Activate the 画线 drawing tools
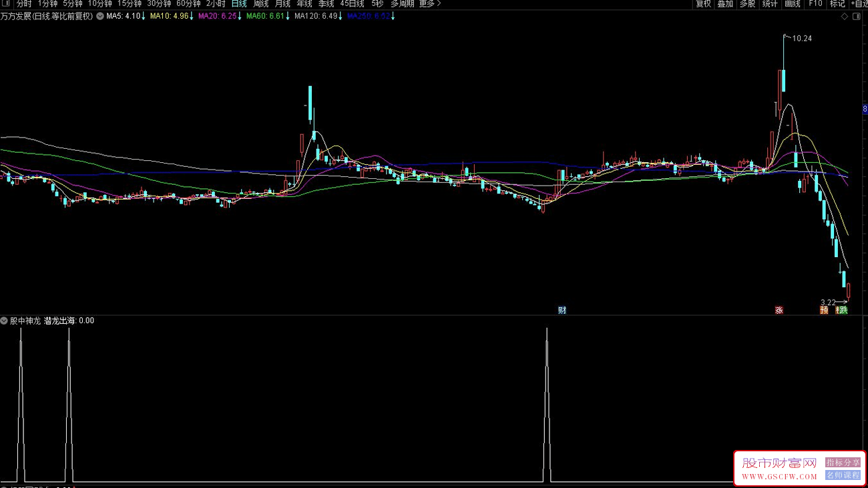 (793, 4)
